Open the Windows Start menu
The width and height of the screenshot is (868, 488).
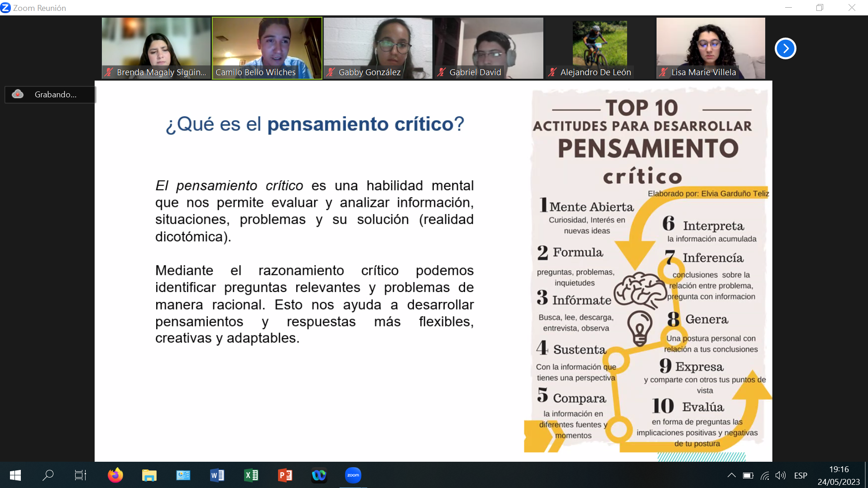point(15,475)
